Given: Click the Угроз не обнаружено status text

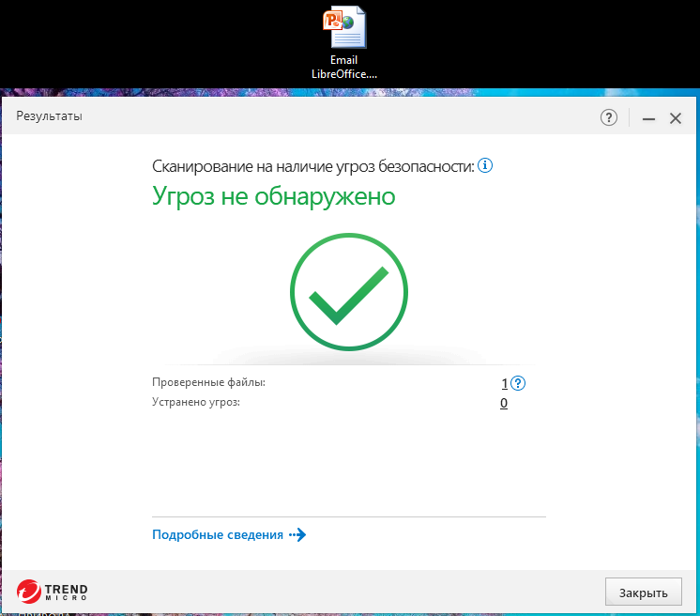Looking at the screenshot, I should pyautogui.click(x=274, y=196).
